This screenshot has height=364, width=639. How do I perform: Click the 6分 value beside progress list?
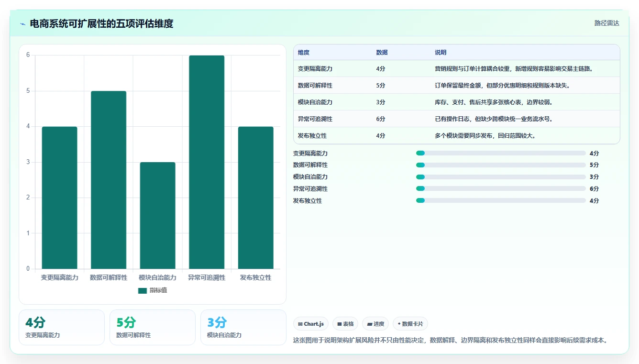[595, 189]
